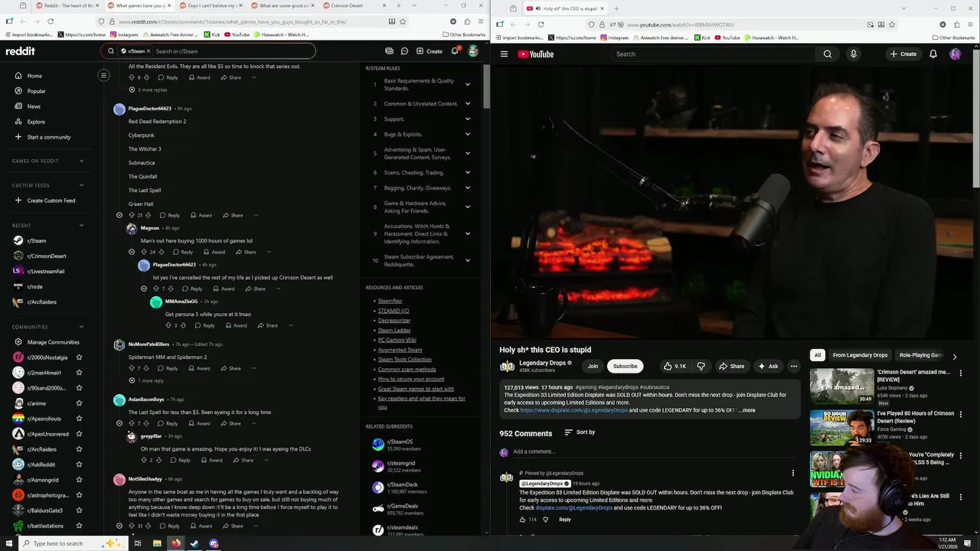Open Steam from the taskbar

194,543
